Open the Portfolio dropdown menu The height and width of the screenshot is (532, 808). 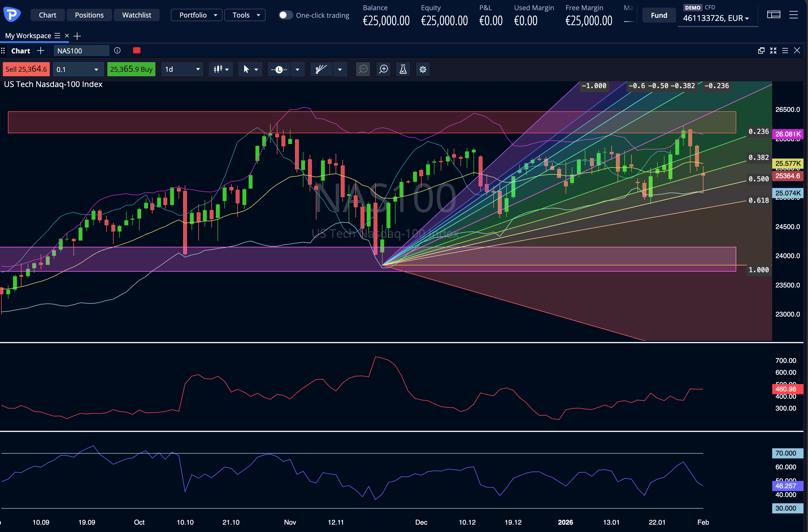pos(197,15)
